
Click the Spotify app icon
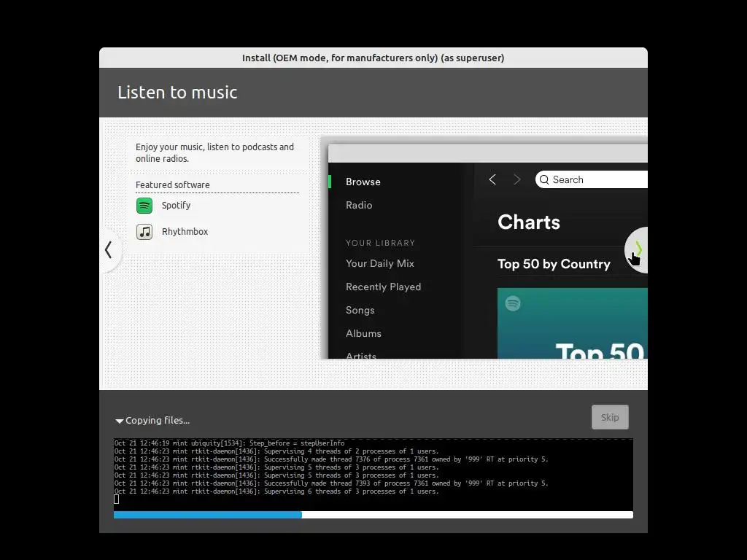(144, 206)
